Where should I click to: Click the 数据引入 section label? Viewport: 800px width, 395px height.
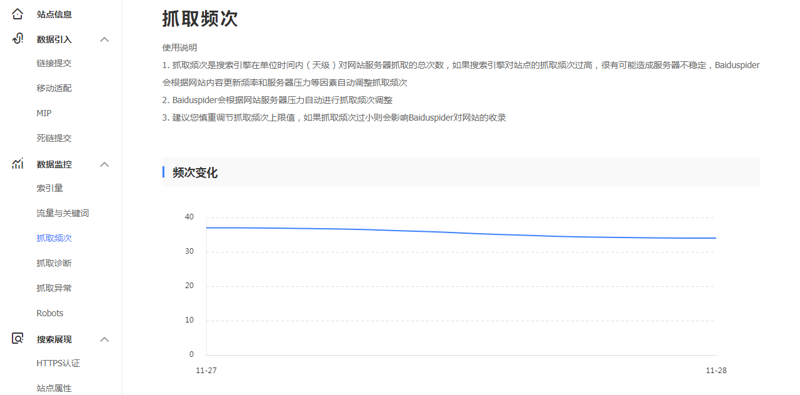pos(54,39)
